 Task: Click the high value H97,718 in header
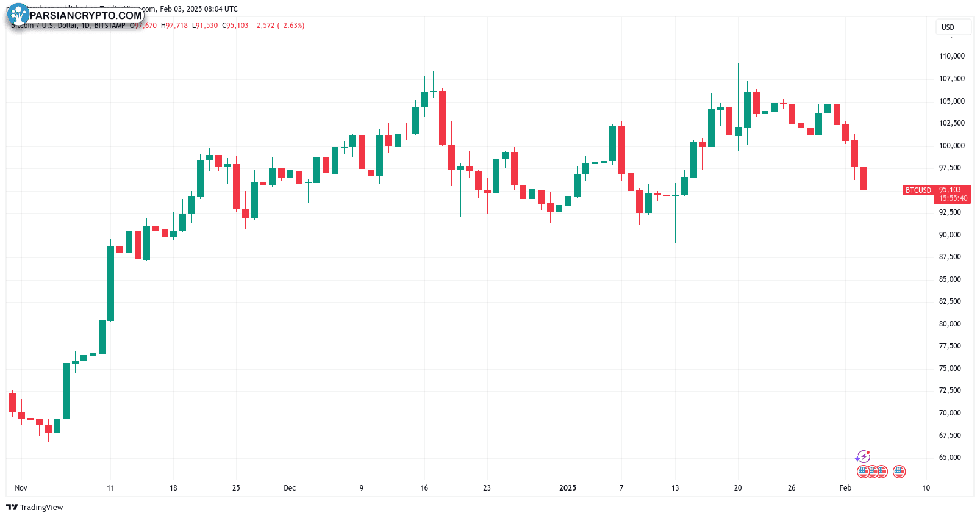(x=174, y=26)
